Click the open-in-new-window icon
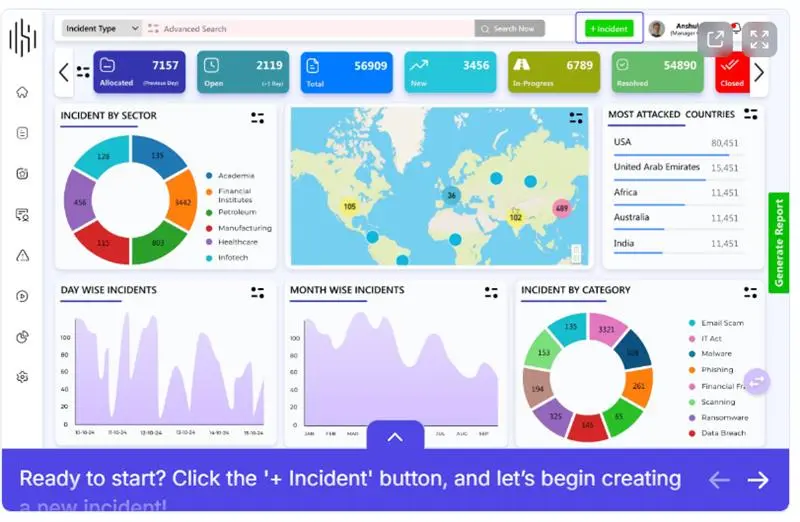800x522 pixels. pyautogui.click(x=716, y=39)
